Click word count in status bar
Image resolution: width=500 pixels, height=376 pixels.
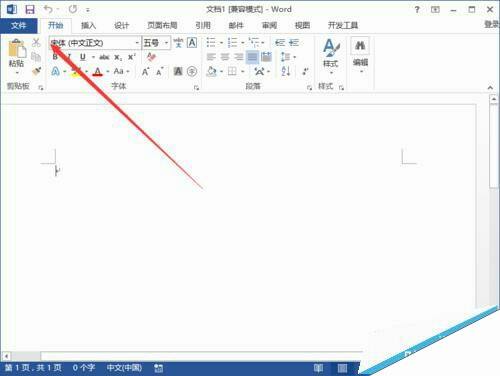coord(84,368)
